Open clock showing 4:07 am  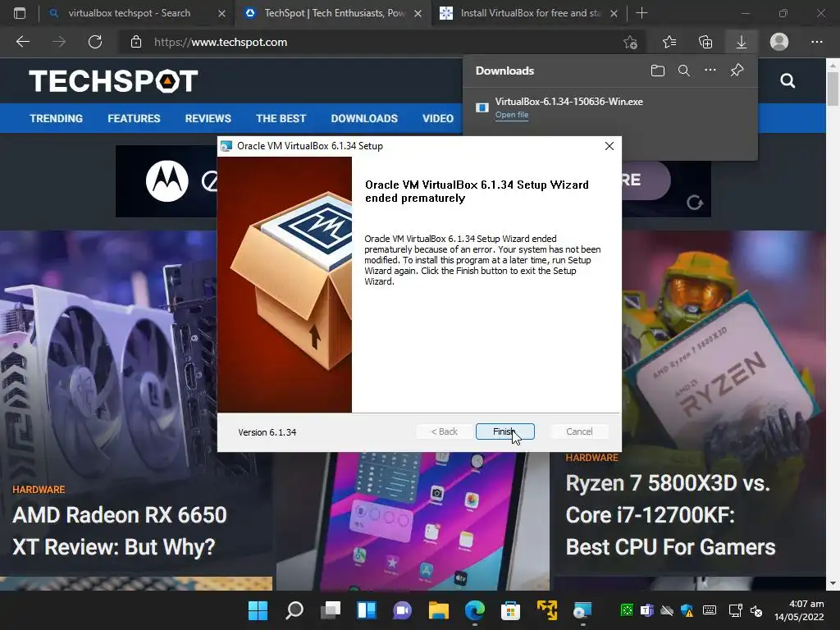(x=799, y=610)
